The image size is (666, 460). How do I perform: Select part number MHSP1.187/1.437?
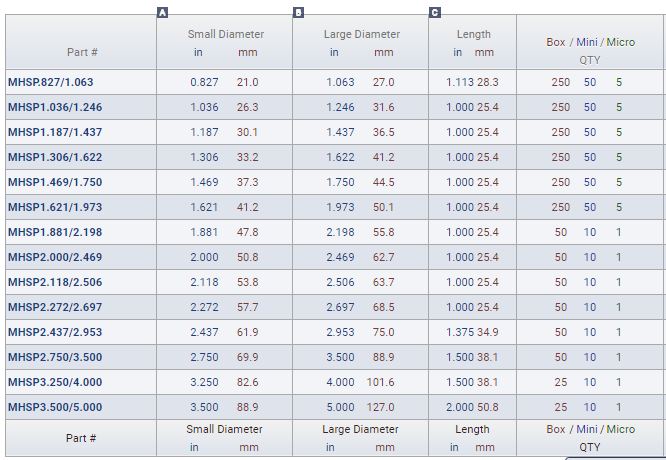(x=55, y=132)
